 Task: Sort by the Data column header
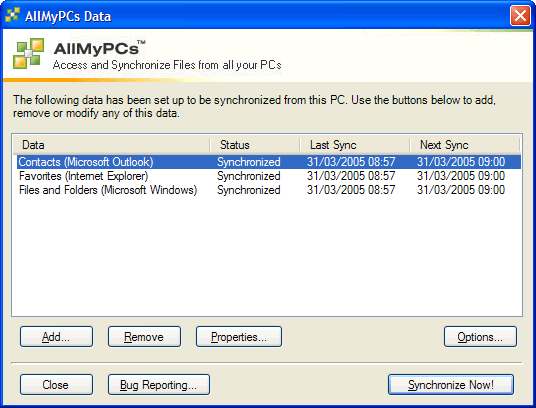(x=111, y=145)
